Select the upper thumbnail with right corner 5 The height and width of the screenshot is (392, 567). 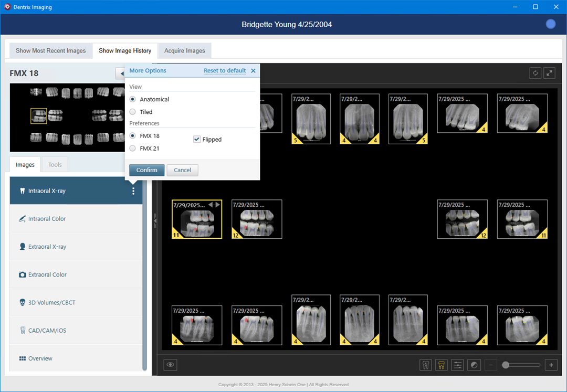[408, 119]
